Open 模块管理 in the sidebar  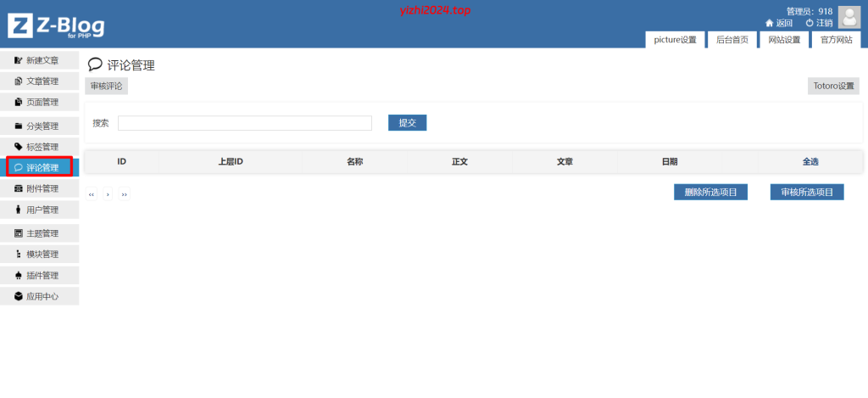coord(39,255)
